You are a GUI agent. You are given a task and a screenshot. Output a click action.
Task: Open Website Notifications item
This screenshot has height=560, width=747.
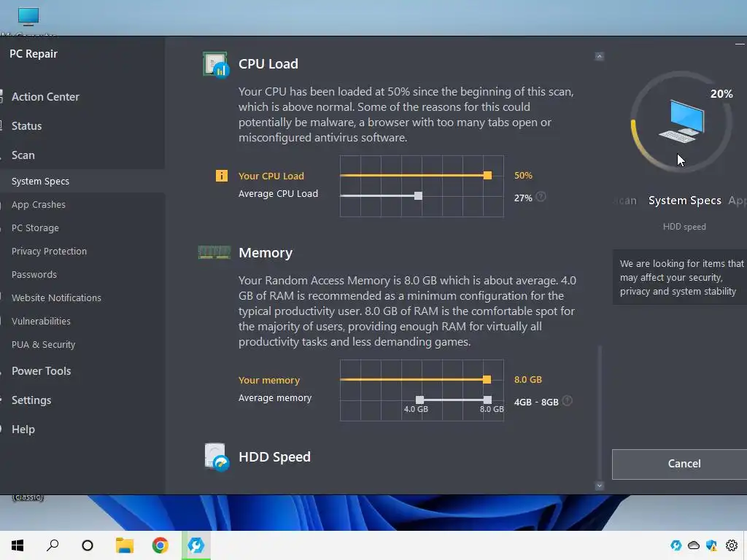pos(56,297)
